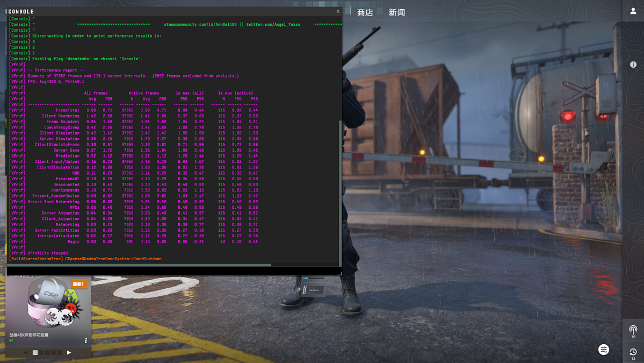Click the 'Disconnecting in order to print' line

pyautogui.click(x=97, y=36)
